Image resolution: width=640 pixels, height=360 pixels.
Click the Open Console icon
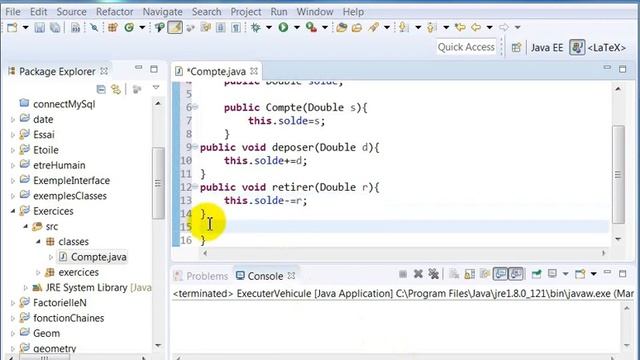tap(580, 274)
